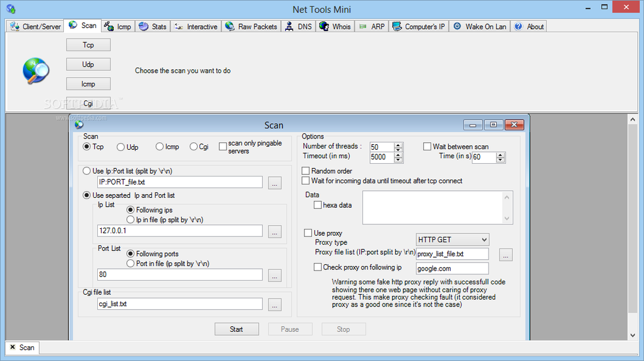Screen dimensions: 644x361
Task: Decrease Number of threads value
Action: coord(398,150)
